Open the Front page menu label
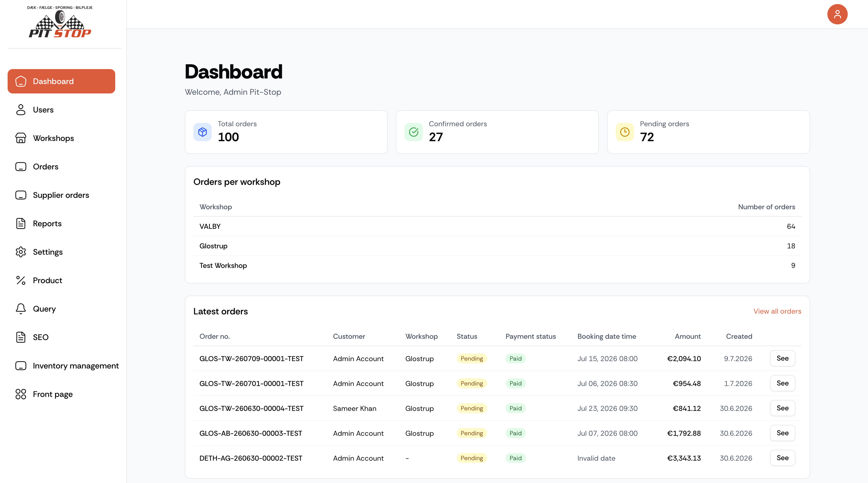 click(x=53, y=394)
